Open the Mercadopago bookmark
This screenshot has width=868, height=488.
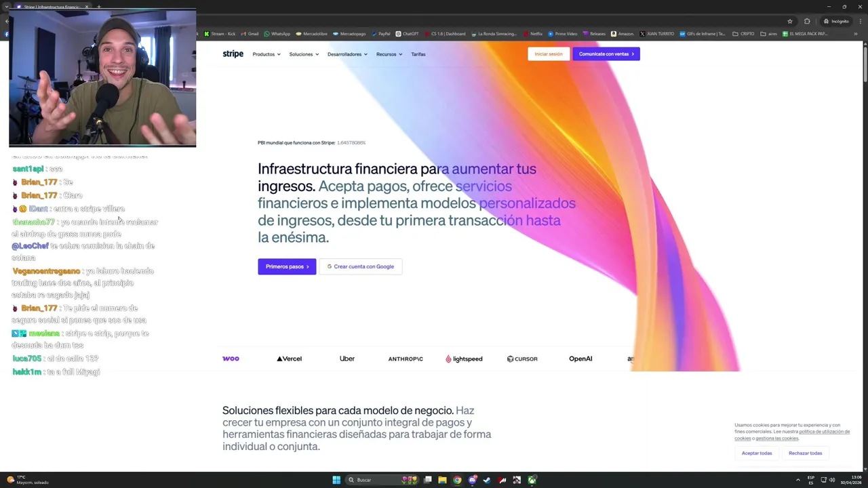pyautogui.click(x=349, y=33)
